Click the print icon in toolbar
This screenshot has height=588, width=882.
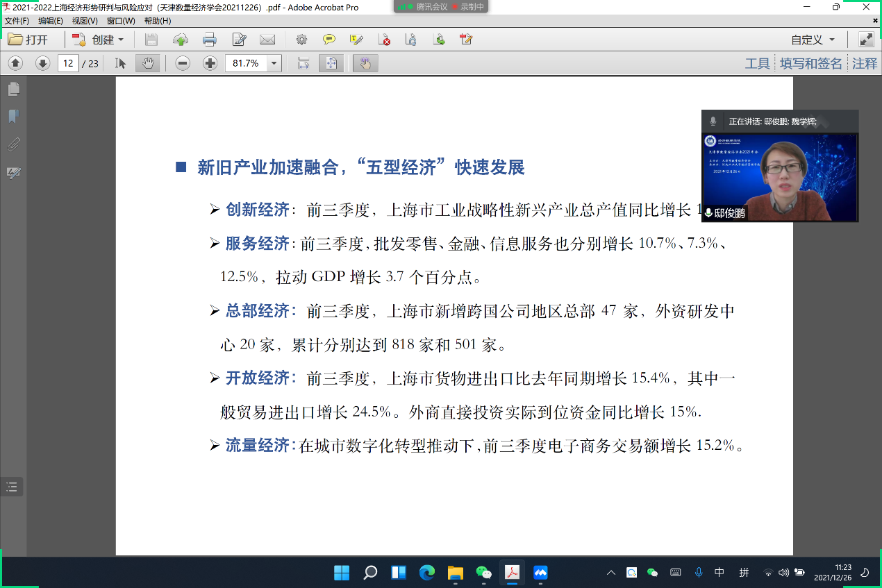tap(209, 40)
